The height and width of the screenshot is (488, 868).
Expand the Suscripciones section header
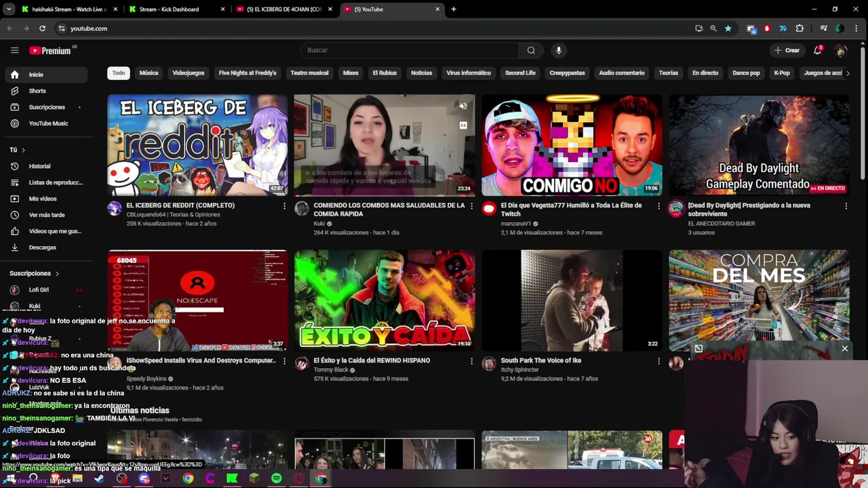[x=35, y=273]
